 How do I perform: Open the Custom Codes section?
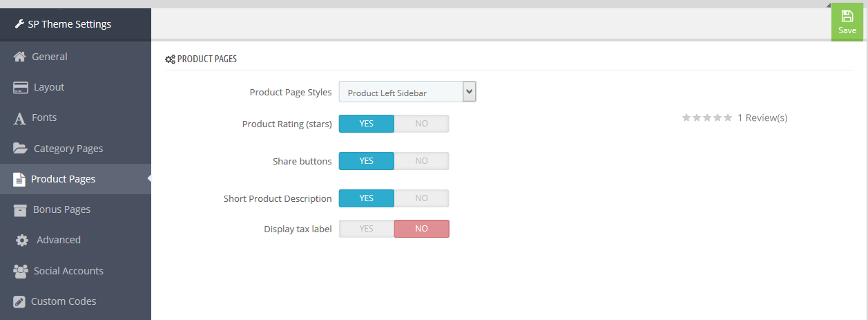pos(75,301)
